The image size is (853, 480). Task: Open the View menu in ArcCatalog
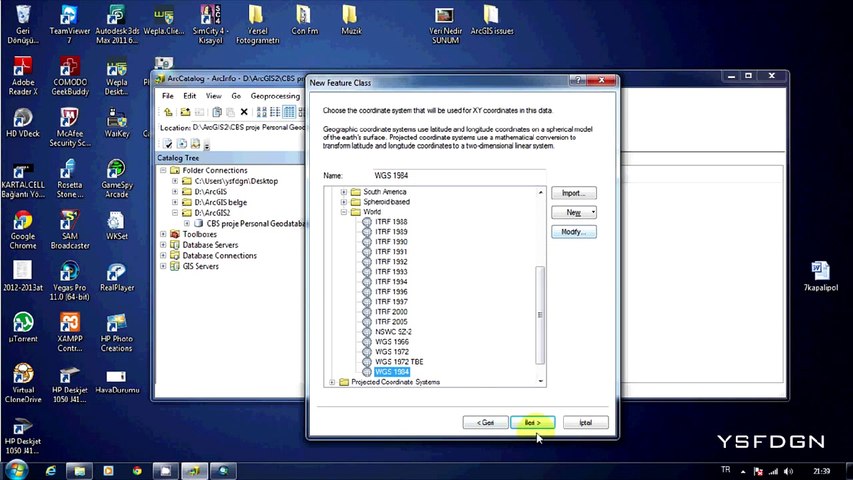click(213, 96)
